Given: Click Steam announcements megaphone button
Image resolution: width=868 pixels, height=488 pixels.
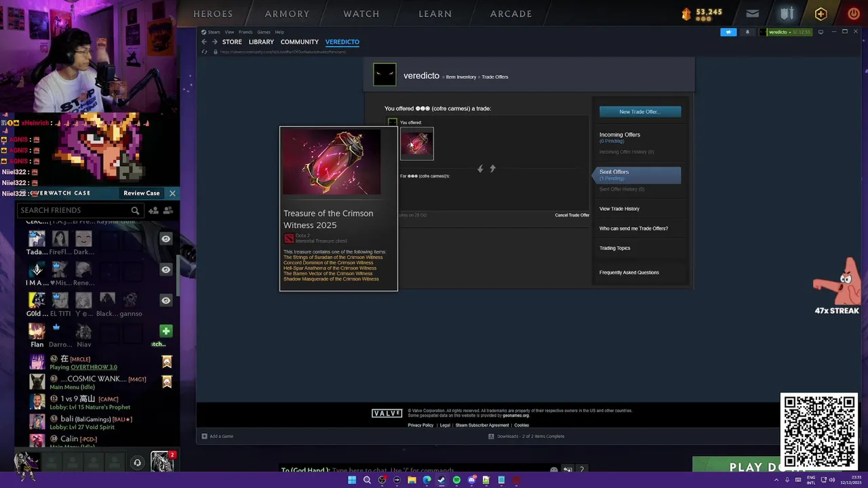Looking at the screenshot, I should (x=728, y=32).
